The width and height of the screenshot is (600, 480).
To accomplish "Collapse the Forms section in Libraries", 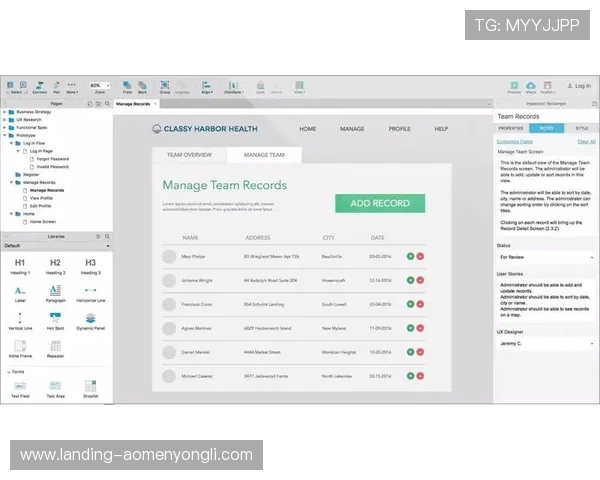I will tap(8, 372).
